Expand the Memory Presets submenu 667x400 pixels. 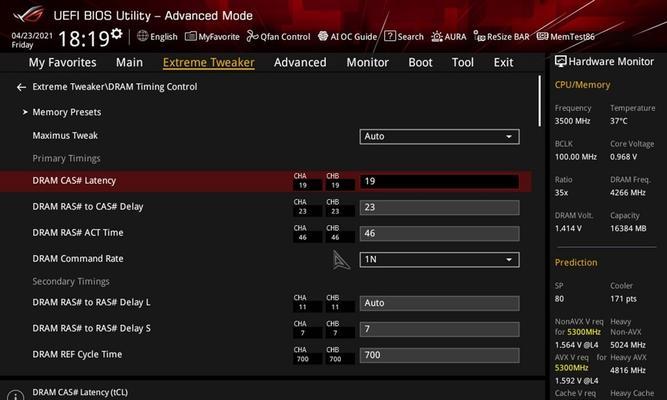tap(67, 112)
